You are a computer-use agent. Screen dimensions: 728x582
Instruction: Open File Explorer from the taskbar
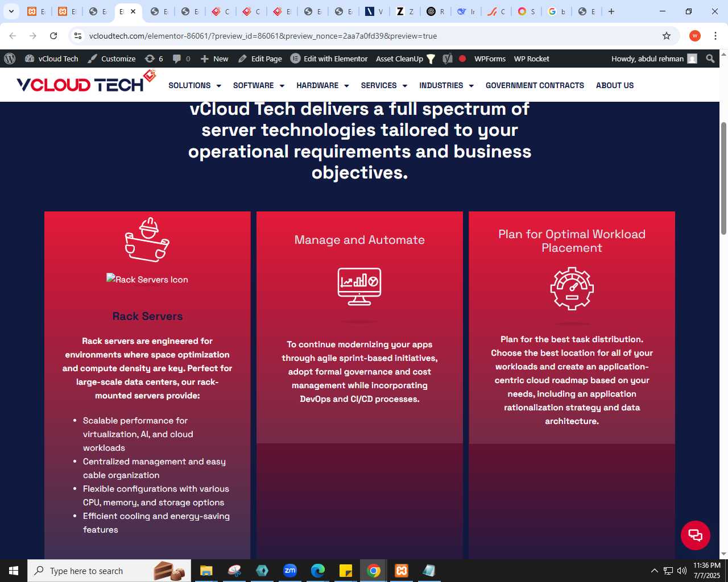tap(206, 571)
